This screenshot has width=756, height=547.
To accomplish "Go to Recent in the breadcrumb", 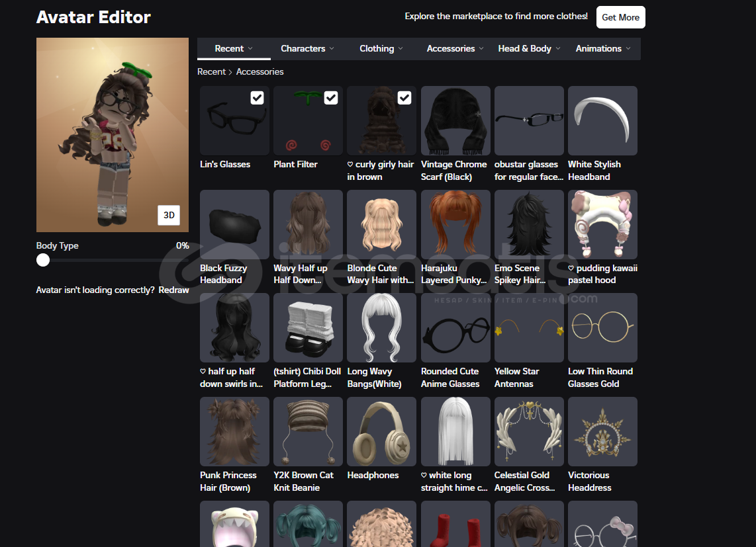I will [x=211, y=72].
